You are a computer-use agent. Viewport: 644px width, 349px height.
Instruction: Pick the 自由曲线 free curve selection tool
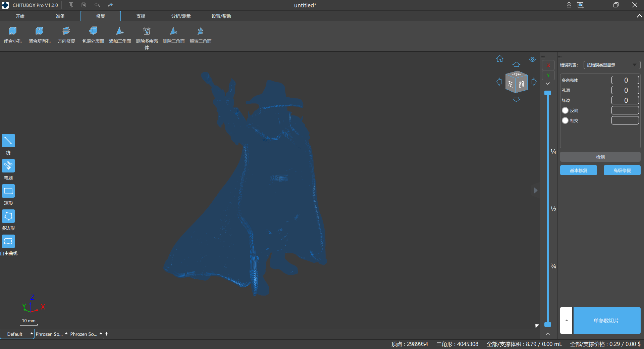tap(8, 241)
